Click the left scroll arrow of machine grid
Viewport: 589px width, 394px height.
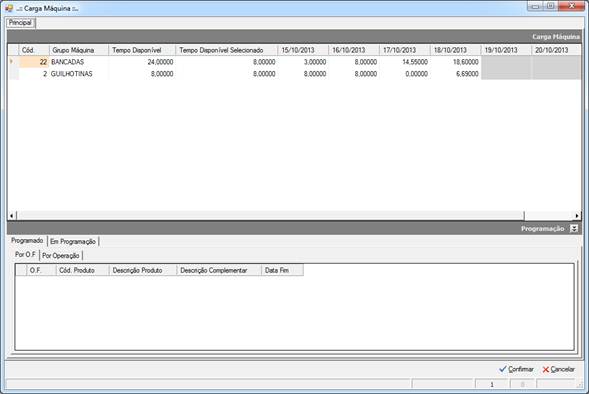coord(12,216)
